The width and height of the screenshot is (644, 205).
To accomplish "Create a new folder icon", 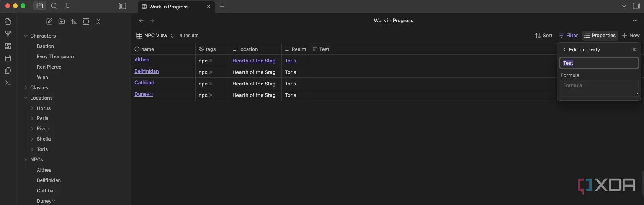I will point(62,21).
